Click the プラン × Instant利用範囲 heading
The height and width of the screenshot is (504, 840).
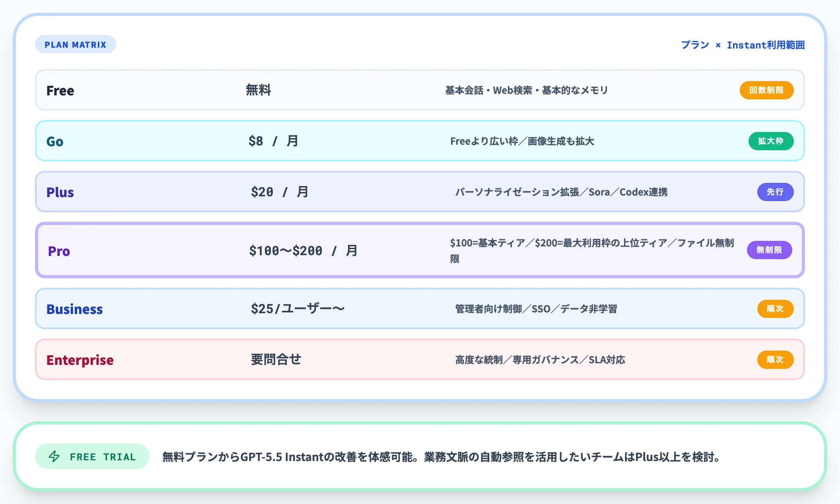point(743,45)
